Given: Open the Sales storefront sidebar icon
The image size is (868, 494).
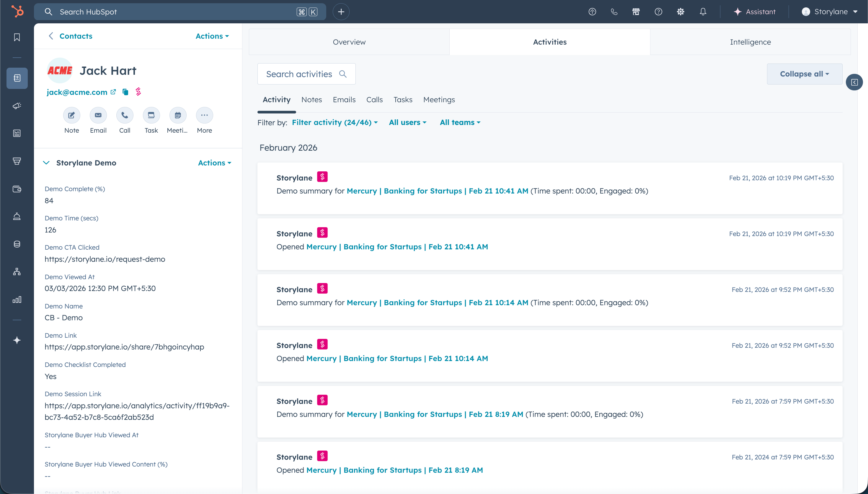Looking at the screenshot, I should [x=17, y=161].
